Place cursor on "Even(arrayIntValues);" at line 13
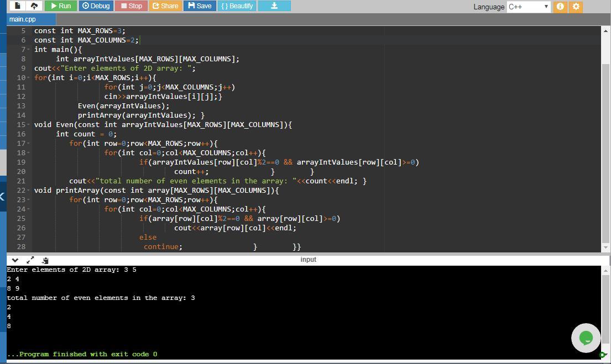The width and height of the screenshot is (611, 364). pos(123,106)
